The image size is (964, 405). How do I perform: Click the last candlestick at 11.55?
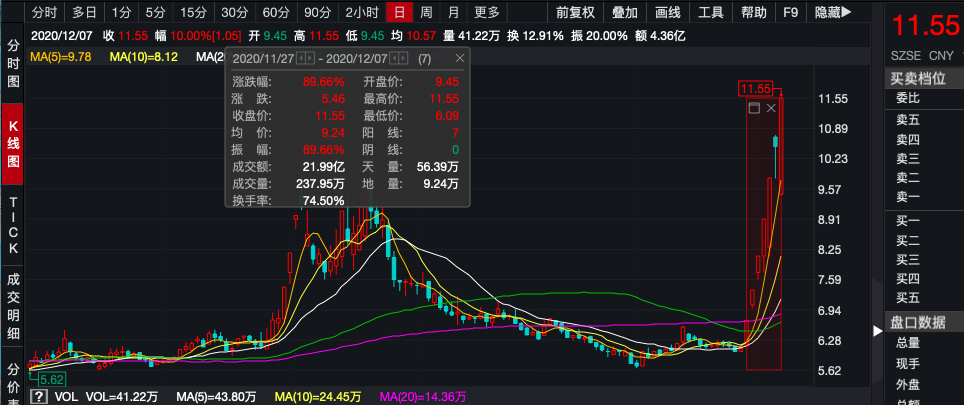[x=781, y=146]
